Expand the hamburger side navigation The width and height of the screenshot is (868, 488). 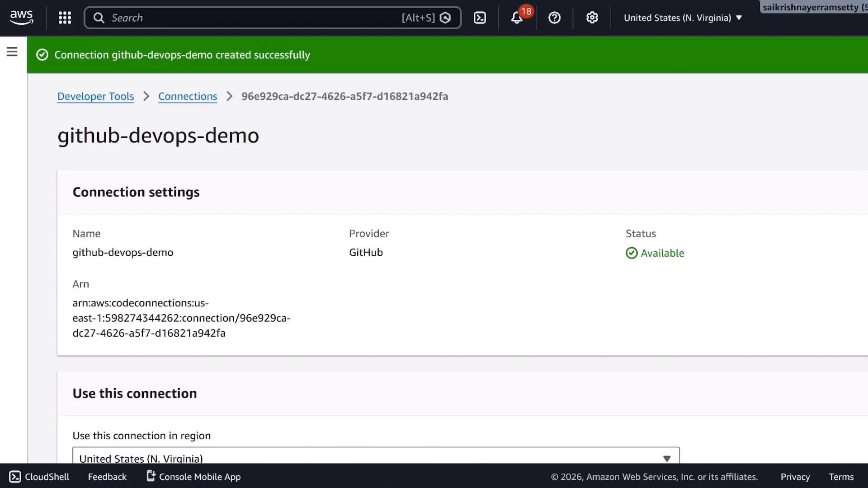[12, 52]
